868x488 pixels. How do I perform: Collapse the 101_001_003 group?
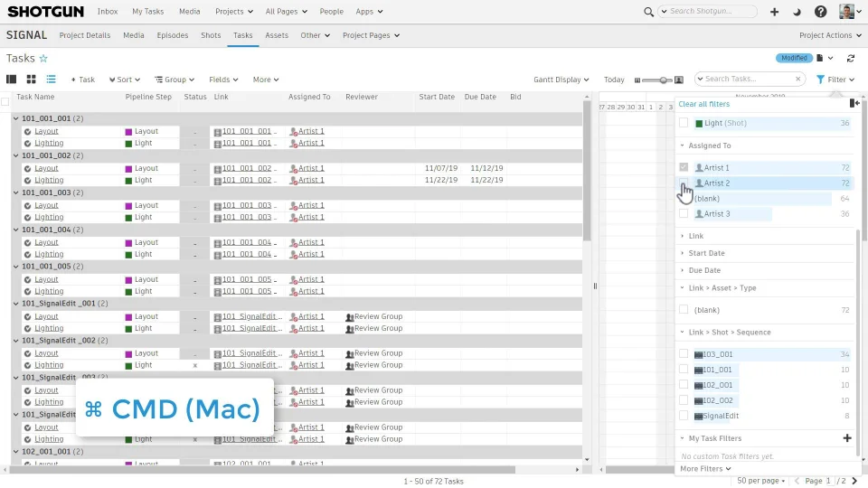pos(16,192)
